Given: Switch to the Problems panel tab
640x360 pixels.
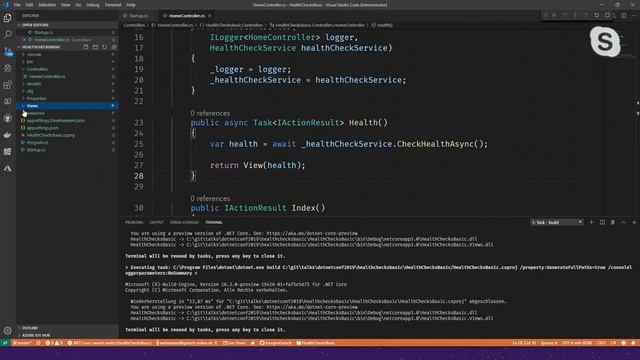Looking at the screenshot, I should coord(134,222).
